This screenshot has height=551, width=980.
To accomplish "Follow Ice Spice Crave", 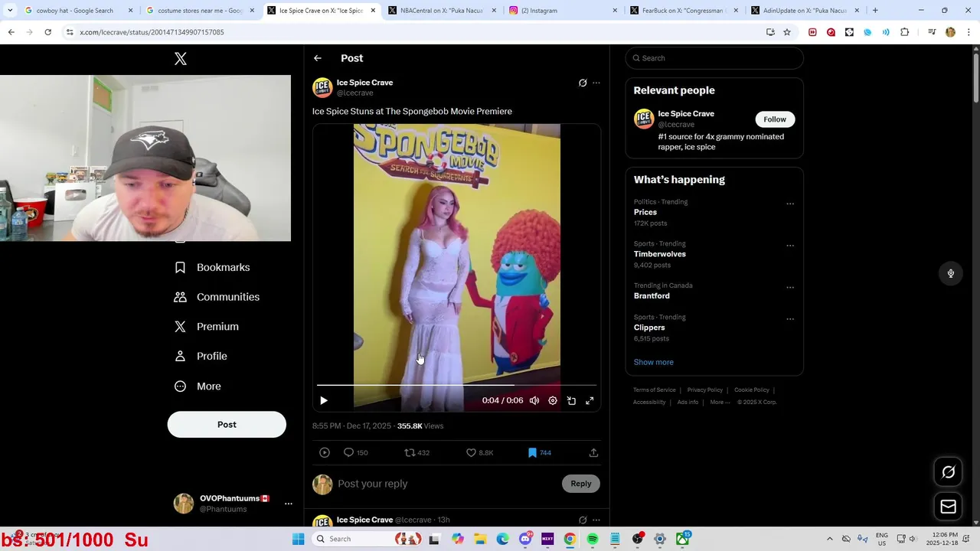I will 775,119.
